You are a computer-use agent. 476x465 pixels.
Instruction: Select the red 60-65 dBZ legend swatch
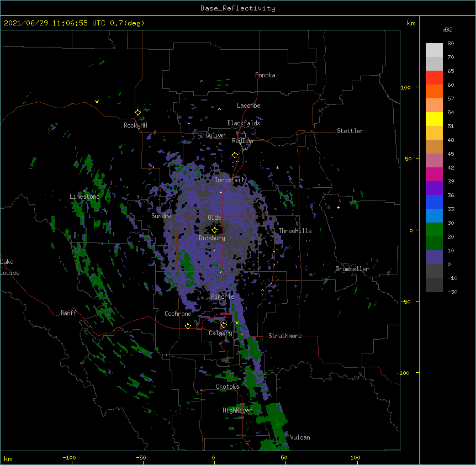[x=434, y=77]
